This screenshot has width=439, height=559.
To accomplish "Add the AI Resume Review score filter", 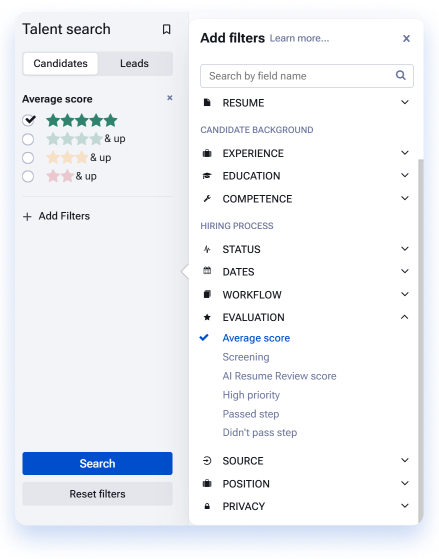I will 279,376.
